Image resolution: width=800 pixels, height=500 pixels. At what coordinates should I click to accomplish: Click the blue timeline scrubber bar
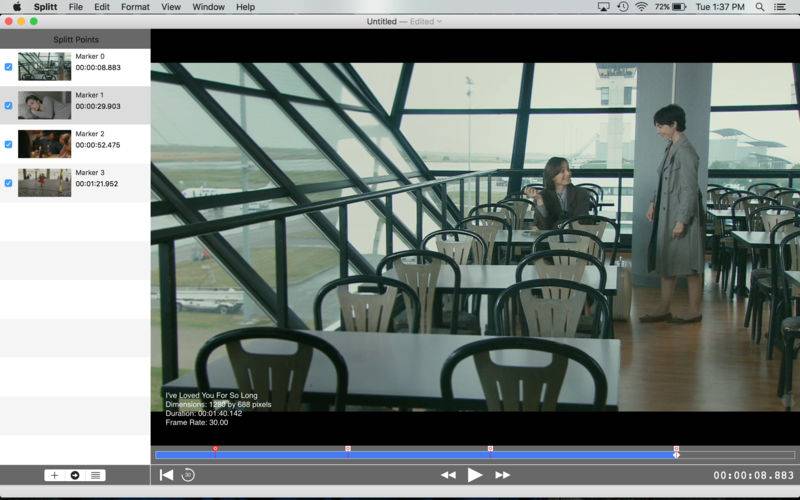coord(415,455)
